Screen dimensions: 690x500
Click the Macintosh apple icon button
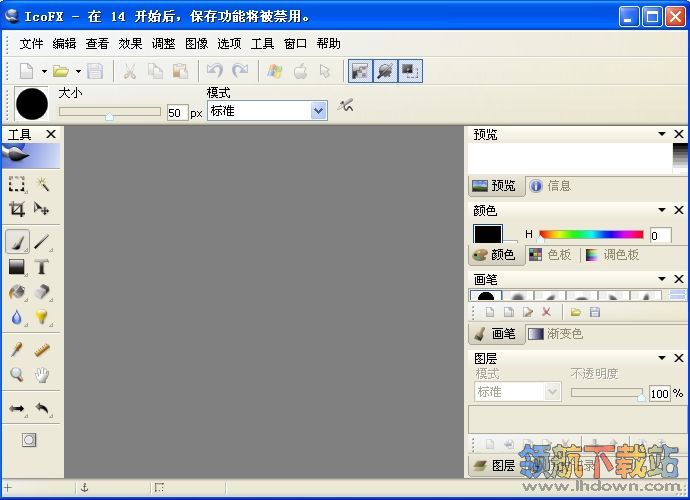(301, 71)
